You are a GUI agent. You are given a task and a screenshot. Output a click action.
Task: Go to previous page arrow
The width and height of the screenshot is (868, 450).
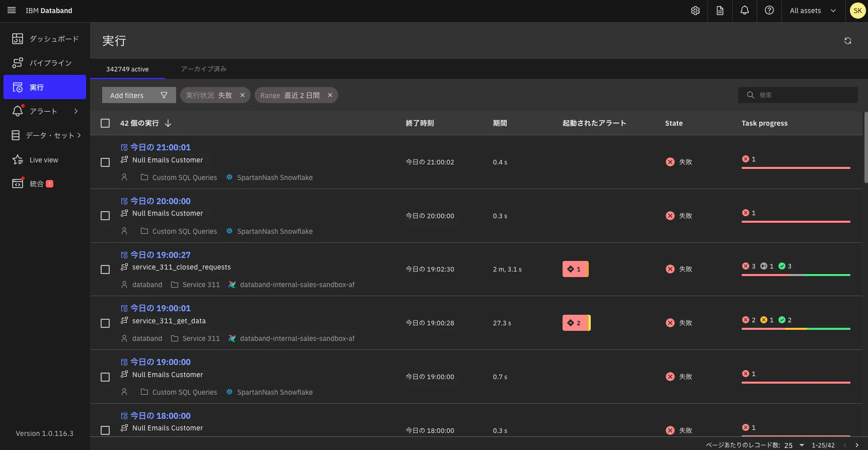pos(845,445)
